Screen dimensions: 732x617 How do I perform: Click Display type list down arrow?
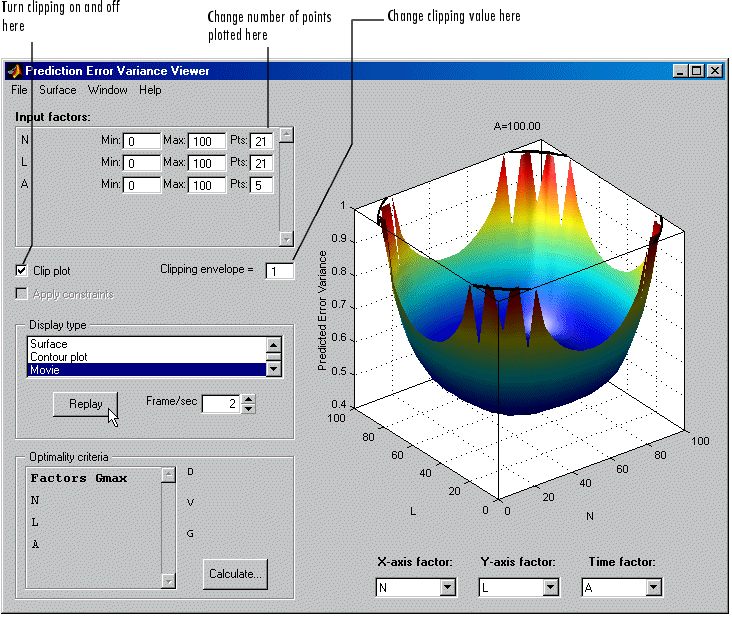pos(274,369)
